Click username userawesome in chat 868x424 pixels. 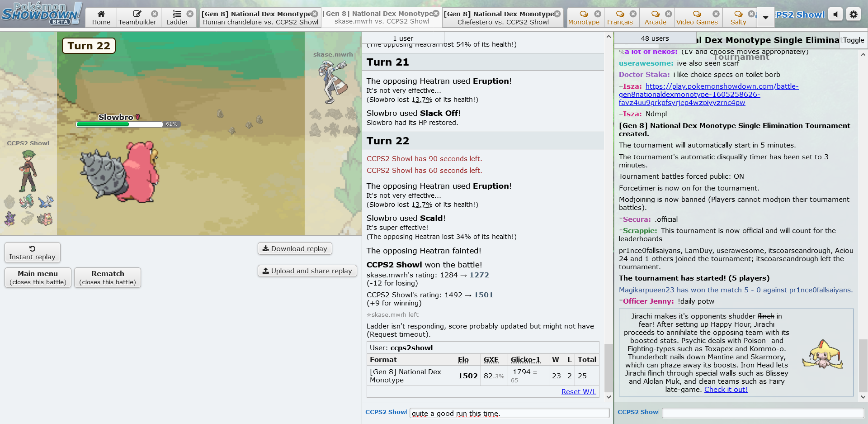[x=646, y=63]
